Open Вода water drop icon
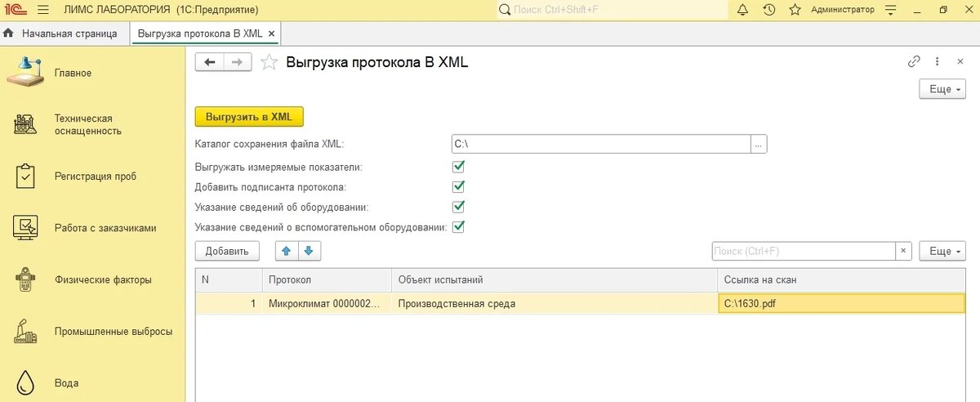Image resolution: width=980 pixels, height=402 pixels. pos(26,382)
